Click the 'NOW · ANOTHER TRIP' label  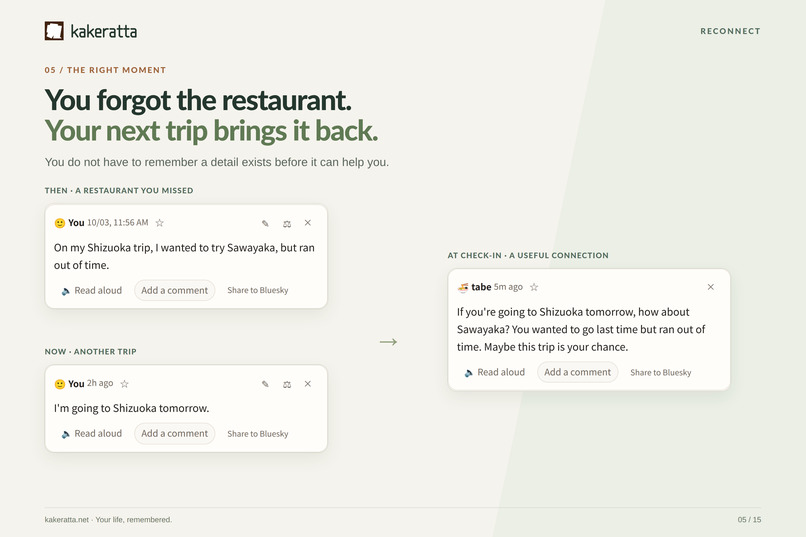(x=90, y=351)
